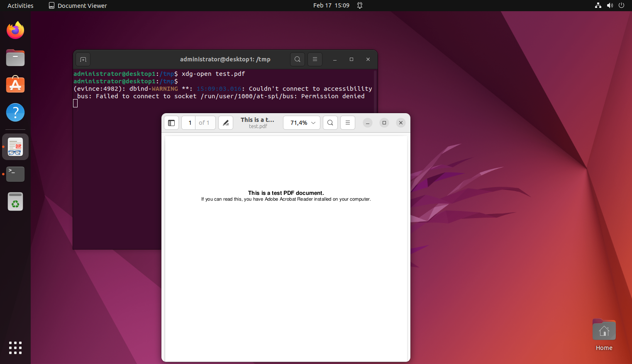This screenshot has height=364, width=632.
Task: Mute sound via the speaker icon
Action: [610, 5]
